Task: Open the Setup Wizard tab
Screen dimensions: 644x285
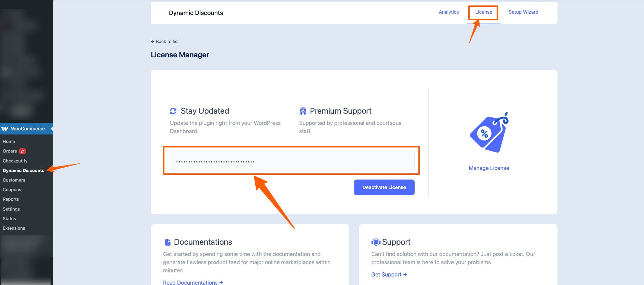Action: pyautogui.click(x=523, y=12)
